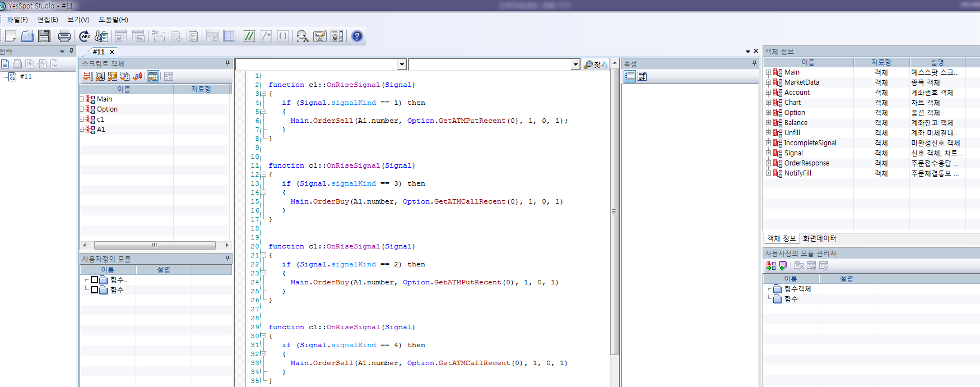Click the open folder icon in toolbar

[27, 36]
